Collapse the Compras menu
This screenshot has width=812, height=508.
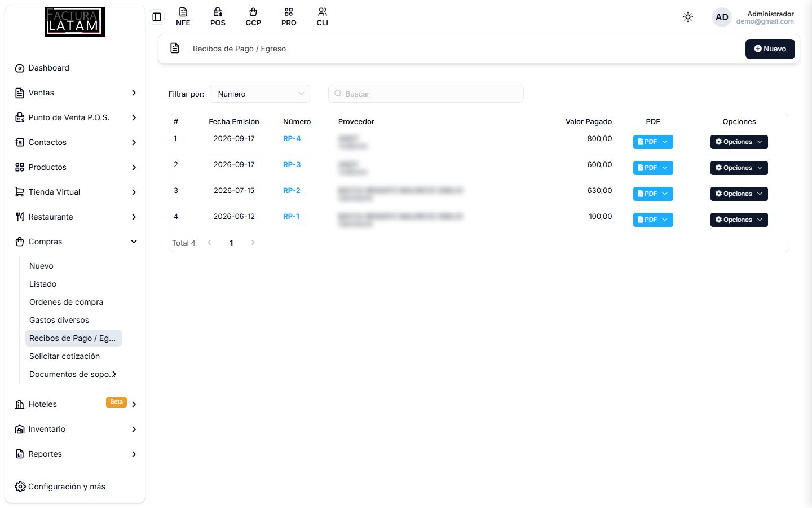pyautogui.click(x=75, y=242)
